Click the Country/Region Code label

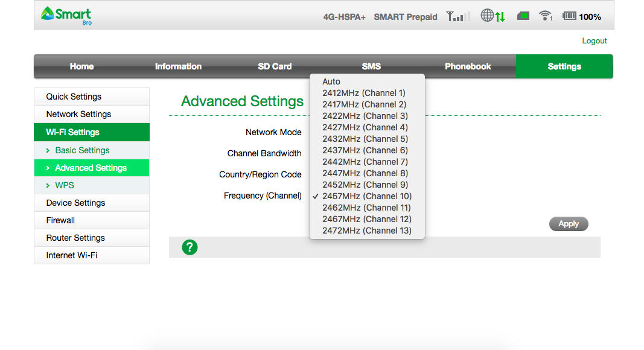260,174
